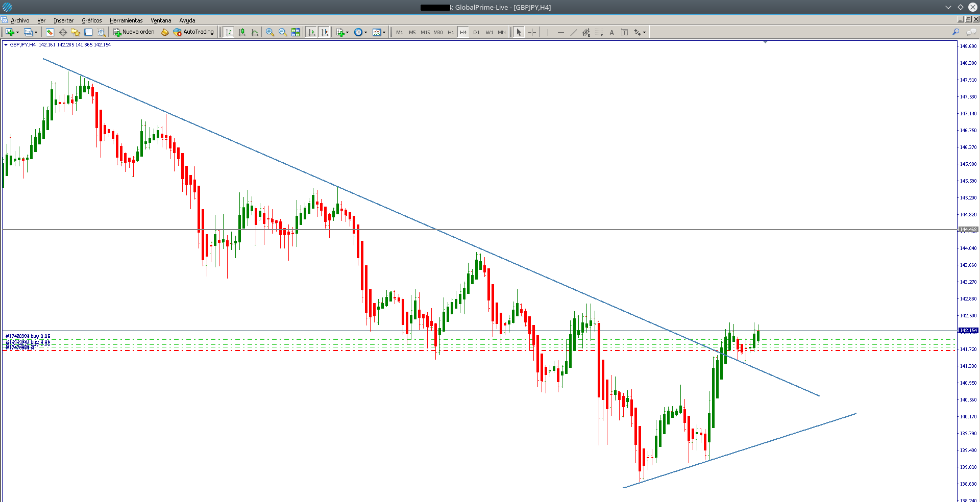Screen dimensions: 980x502
Task: Click the clock periods icon
Action: pyautogui.click(x=358, y=32)
